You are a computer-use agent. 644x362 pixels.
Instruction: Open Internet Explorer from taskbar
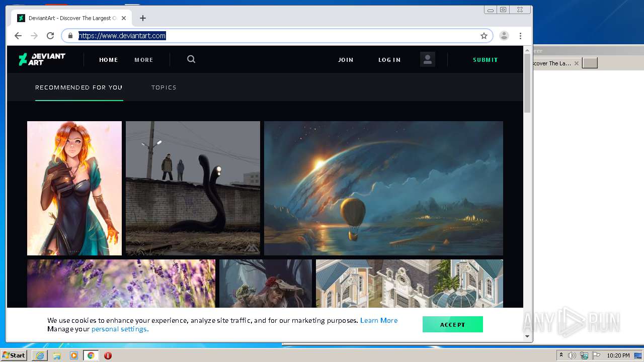point(40,355)
